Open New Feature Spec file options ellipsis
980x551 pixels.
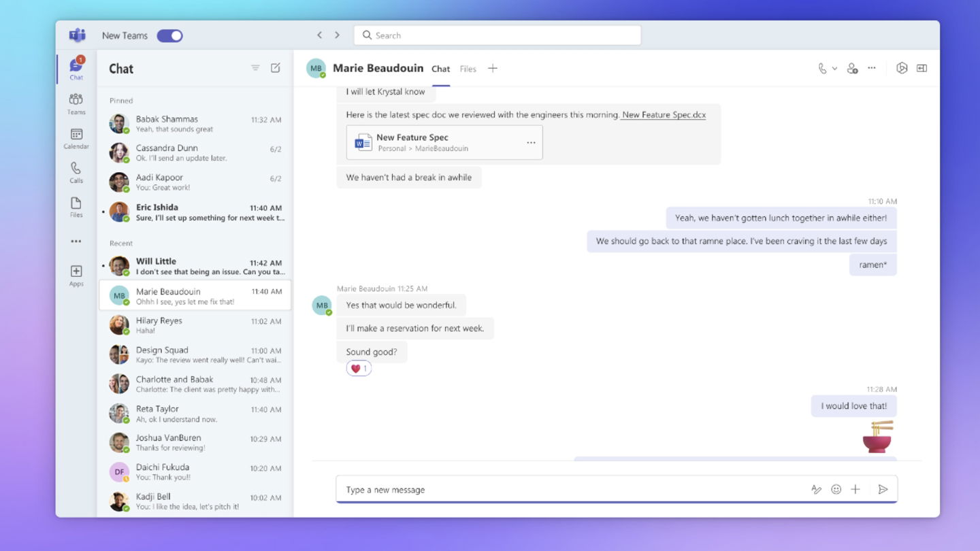click(x=531, y=143)
